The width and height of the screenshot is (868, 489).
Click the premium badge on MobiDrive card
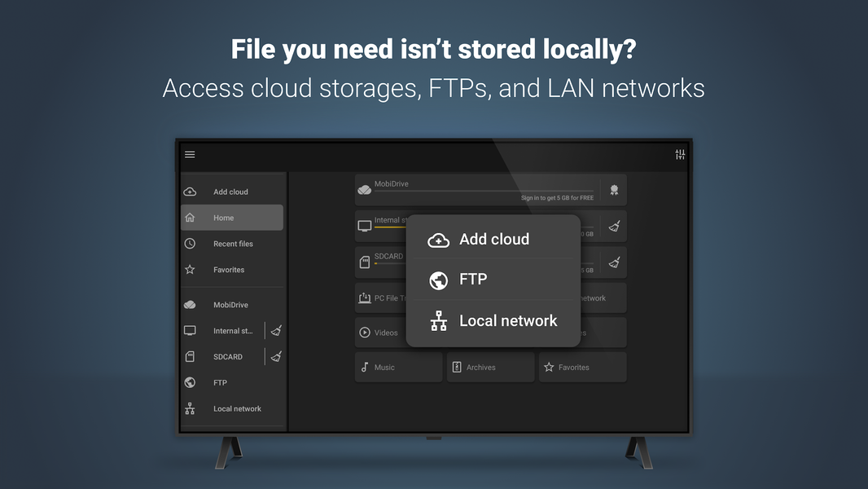[615, 188]
